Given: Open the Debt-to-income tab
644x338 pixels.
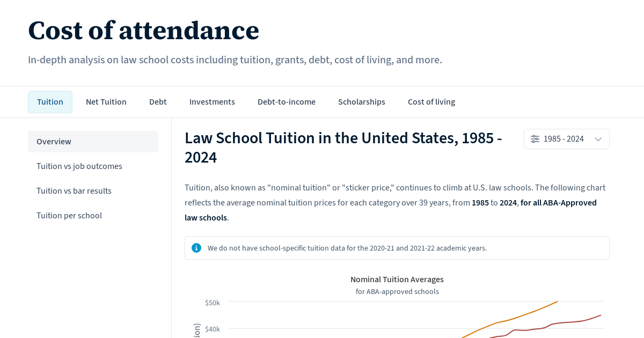Looking at the screenshot, I should point(287,102).
